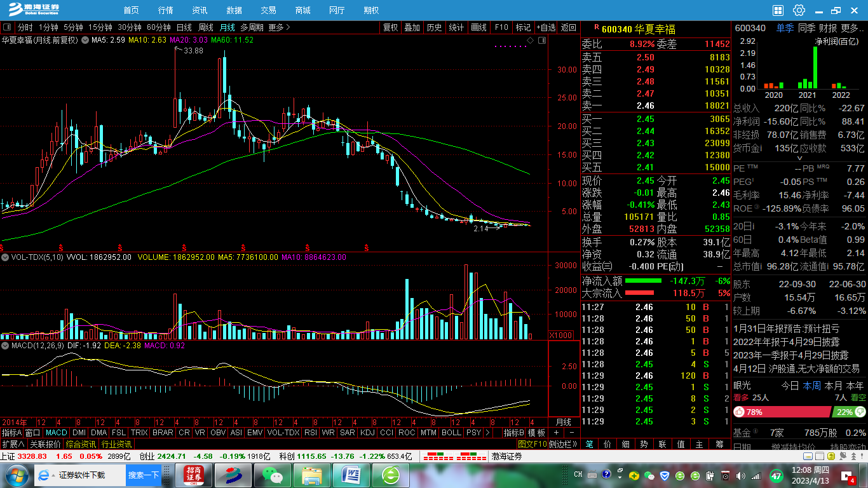This screenshot has width=868, height=488.
Task: Toggle 标记 marker
Action: point(524,27)
